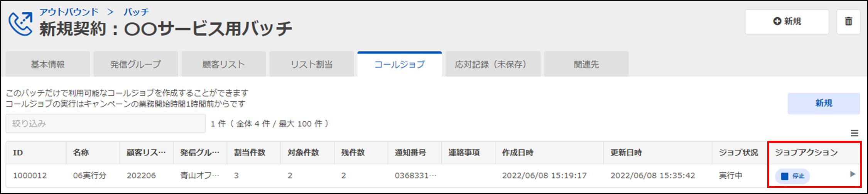Click the 絞り込み filter input field
868x194 pixels.
pyautogui.click(x=105, y=124)
